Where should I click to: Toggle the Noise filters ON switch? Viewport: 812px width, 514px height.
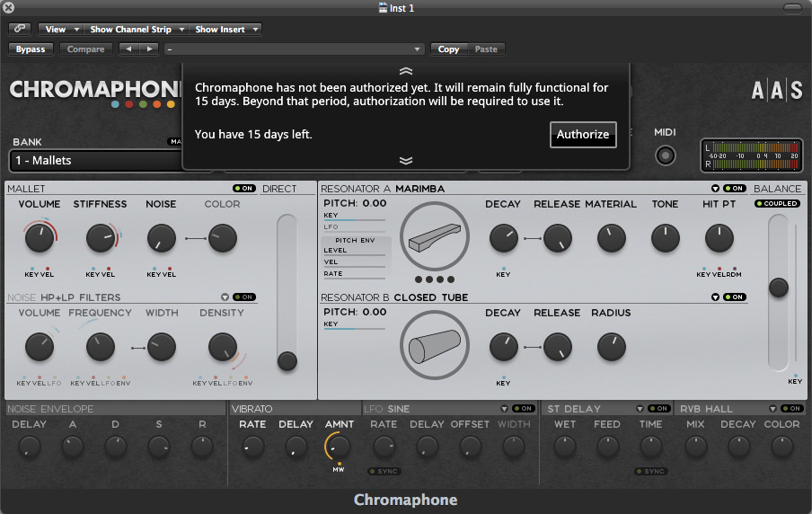pos(244,297)
